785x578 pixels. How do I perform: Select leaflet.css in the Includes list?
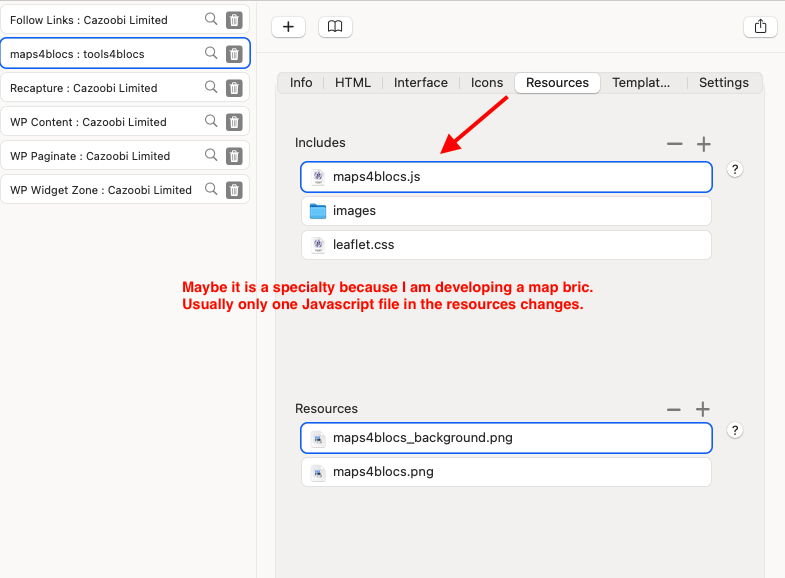[506, 245]
